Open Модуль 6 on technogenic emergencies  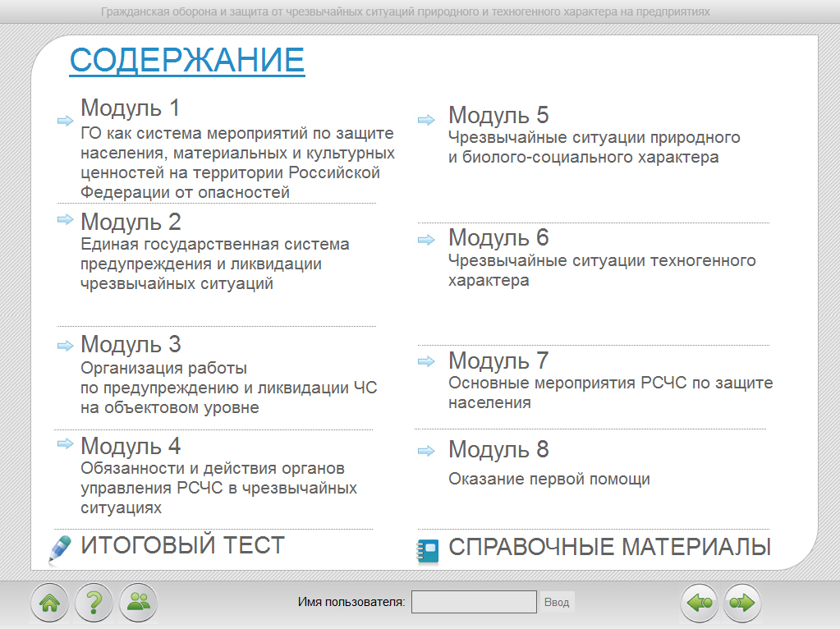click(x=498, y=238)
